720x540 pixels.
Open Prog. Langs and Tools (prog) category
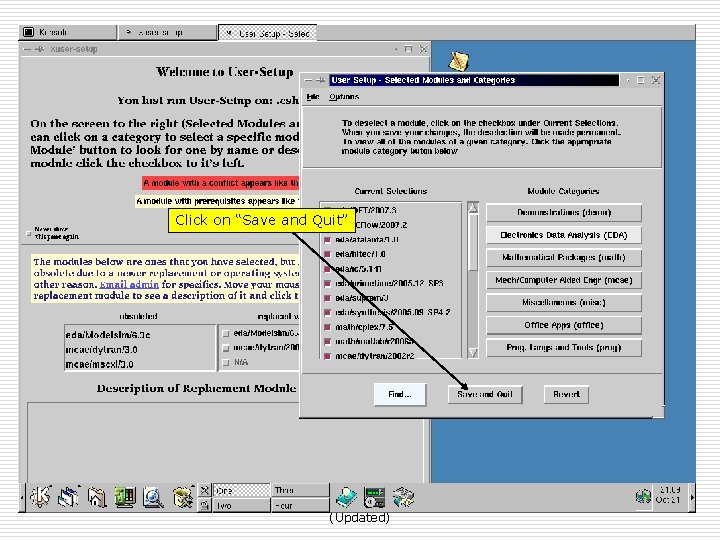pyautogui.click(x=564, y=348)
